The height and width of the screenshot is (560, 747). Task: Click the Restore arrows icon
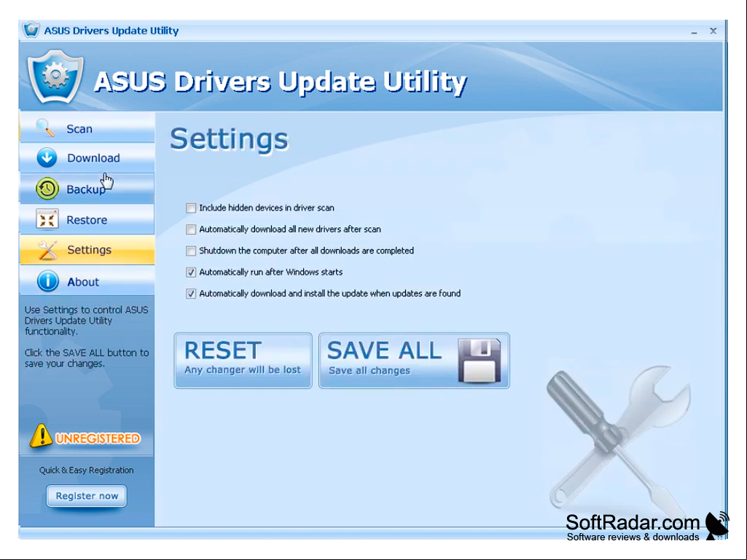click(x=47, y=219)
